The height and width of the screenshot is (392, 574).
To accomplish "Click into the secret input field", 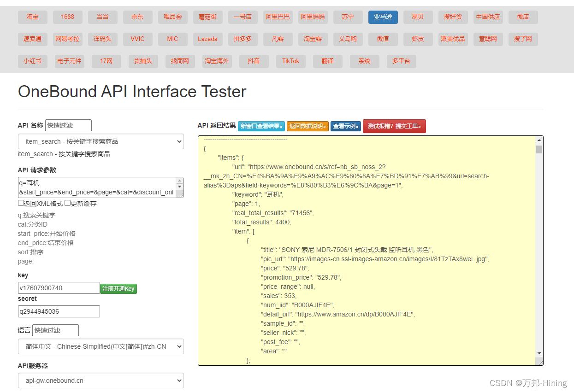I will click(59, 311).
